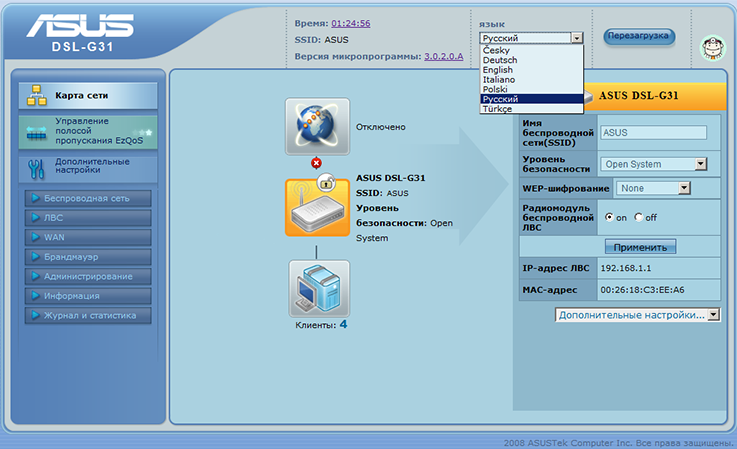Click the Применить apply button
Viewport: 737px width, 449px height.
pos(640,246)
